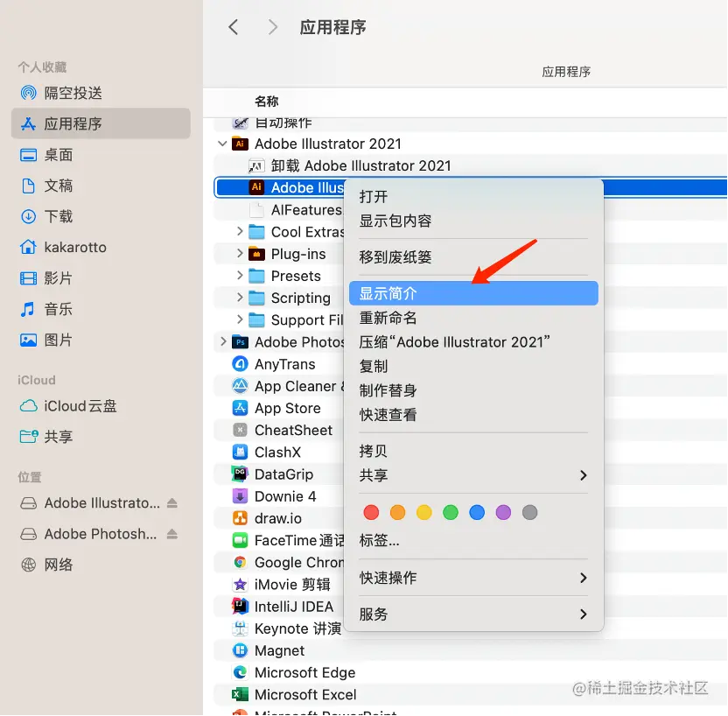Open 文稿 Documents in sidebar

tap(101, 186)
